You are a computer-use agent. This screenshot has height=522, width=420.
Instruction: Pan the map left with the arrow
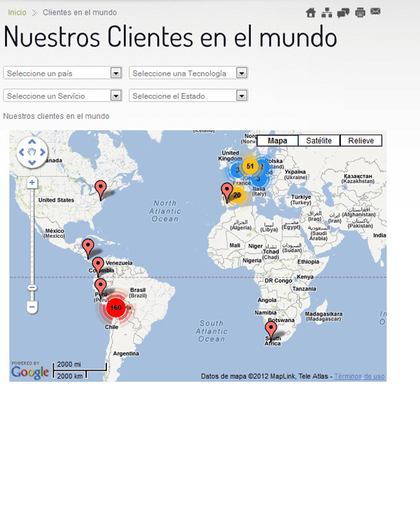coord(22,152)
